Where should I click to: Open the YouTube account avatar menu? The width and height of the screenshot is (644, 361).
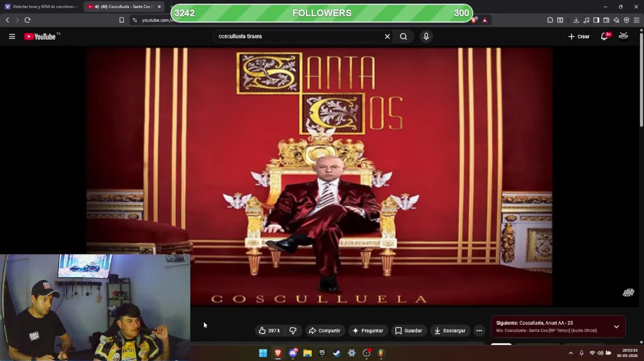point(623,36)
